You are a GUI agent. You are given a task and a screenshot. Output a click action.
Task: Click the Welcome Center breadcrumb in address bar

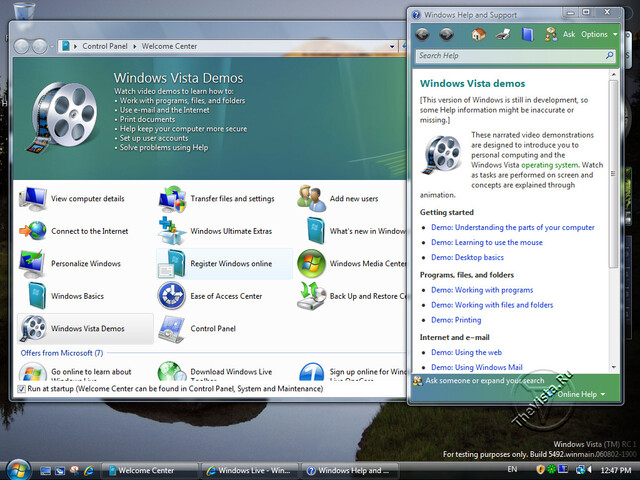tap(169, 47)
